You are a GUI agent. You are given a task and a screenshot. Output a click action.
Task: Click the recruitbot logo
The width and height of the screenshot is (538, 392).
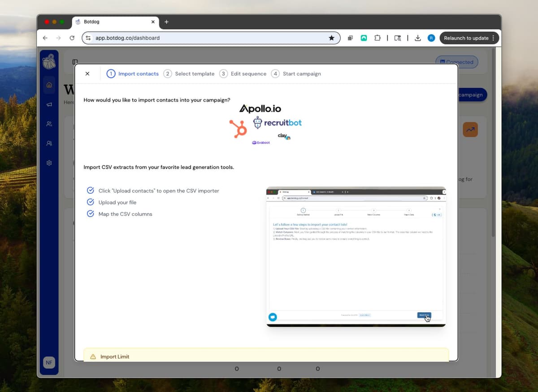point(278,122)
